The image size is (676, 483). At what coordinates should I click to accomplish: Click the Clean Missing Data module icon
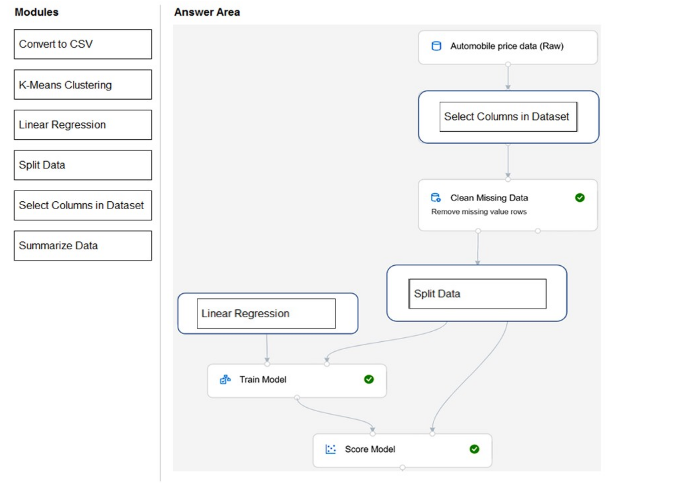point(436,198)
